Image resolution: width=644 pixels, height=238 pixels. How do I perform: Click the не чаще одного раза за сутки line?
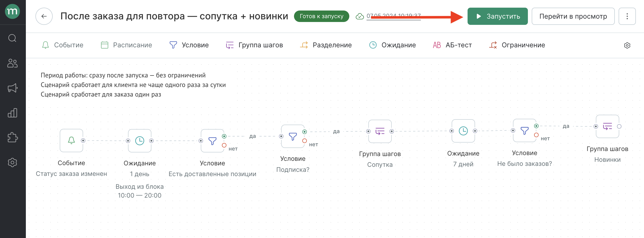pos(133,85)
